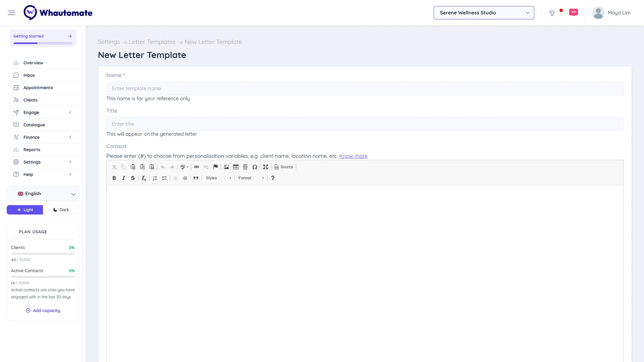644x362 pixels.
Task: Open the Serene Wellness Studio location dropdown
Action: coord(484,13)
